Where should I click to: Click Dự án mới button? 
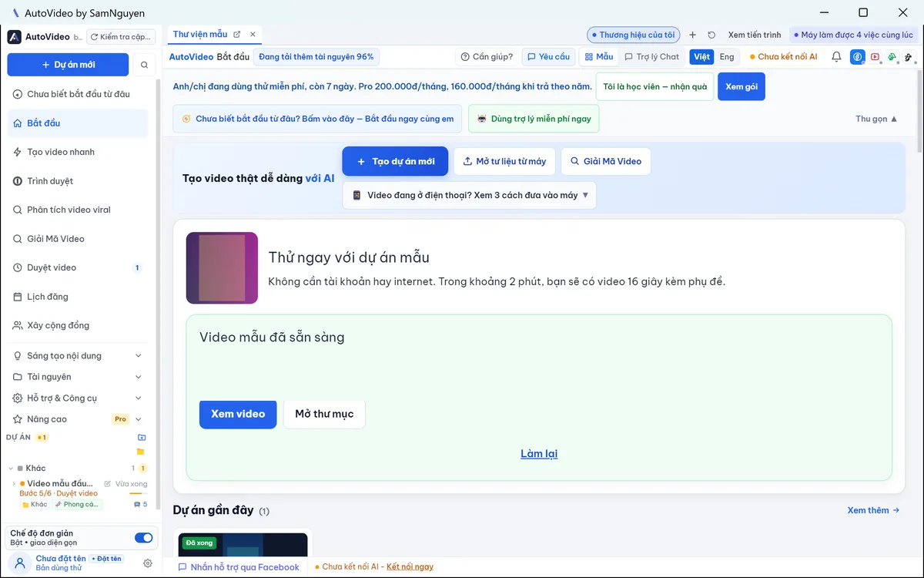click(x=68, y=65)
